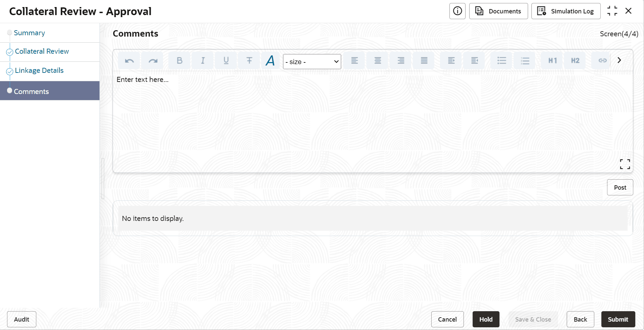Screen dimensions: 644x330
Task: Click the 'No items to display.' message
Action: point(153,219)
